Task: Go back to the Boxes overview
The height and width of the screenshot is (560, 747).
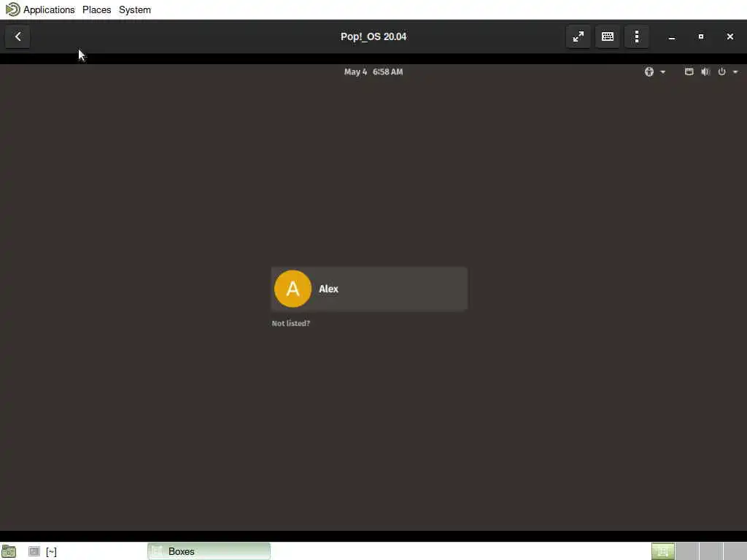Action: (x=18, y=36)
